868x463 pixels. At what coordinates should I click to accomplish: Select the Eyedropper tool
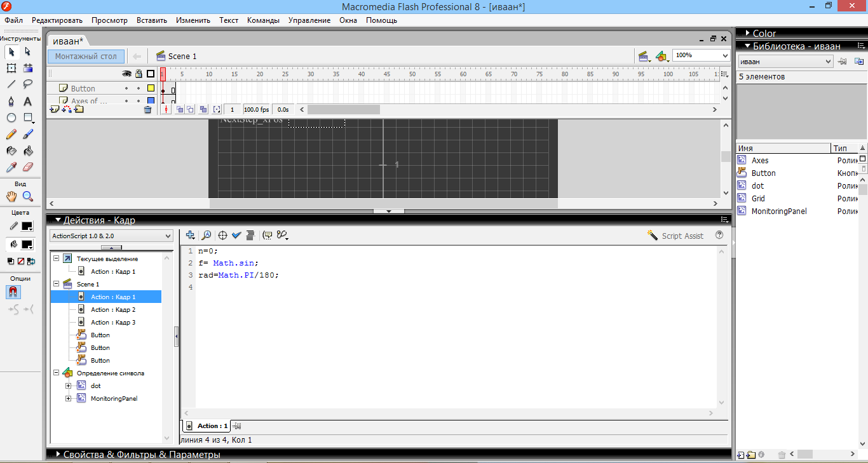11,167
